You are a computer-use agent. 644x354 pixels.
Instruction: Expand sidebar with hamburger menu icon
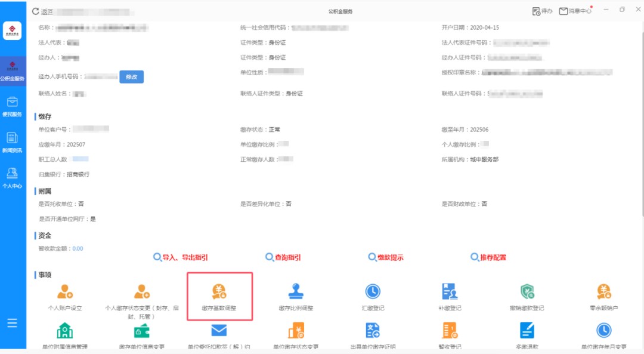tap(13, 323)
